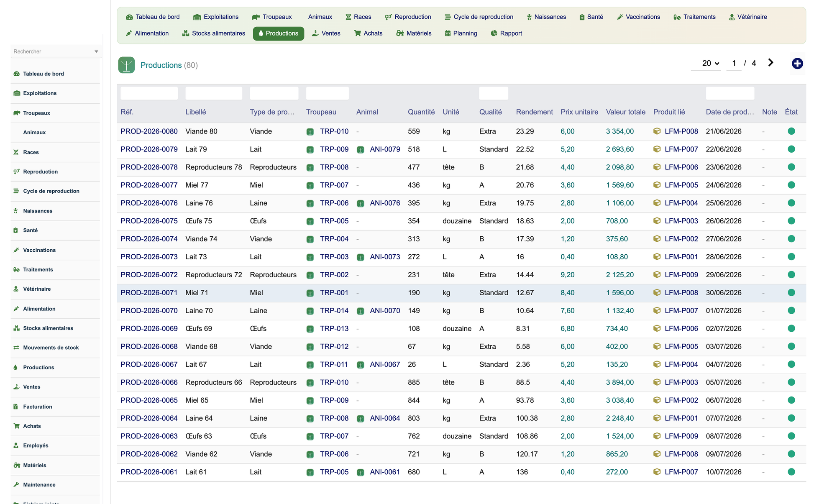This screenshot has height=504, width=814.
Task: Click the Tableau de bord gauge icon in sidebar
Action: [16, 74]
